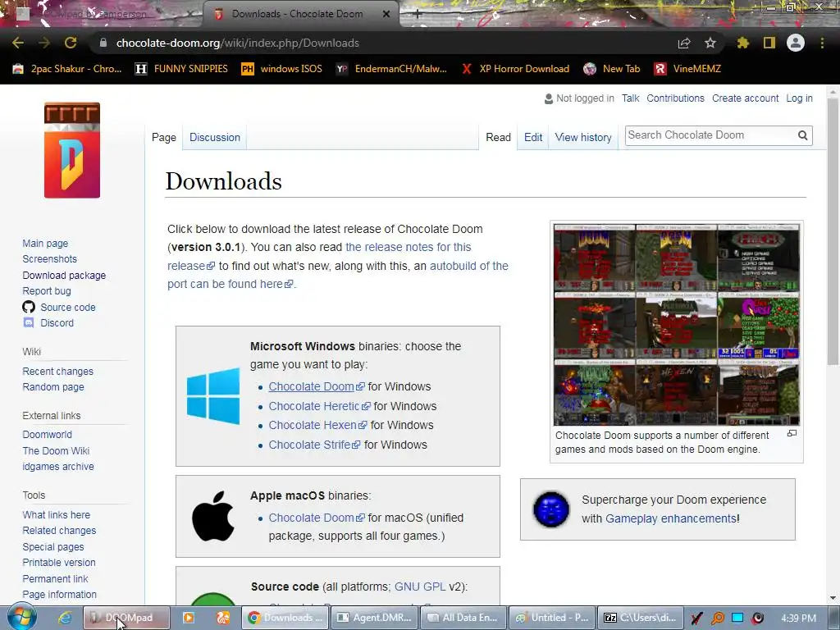Switch to All Data En... taskbar window
The width and height of the screenshot is (840, 630).
464,618
